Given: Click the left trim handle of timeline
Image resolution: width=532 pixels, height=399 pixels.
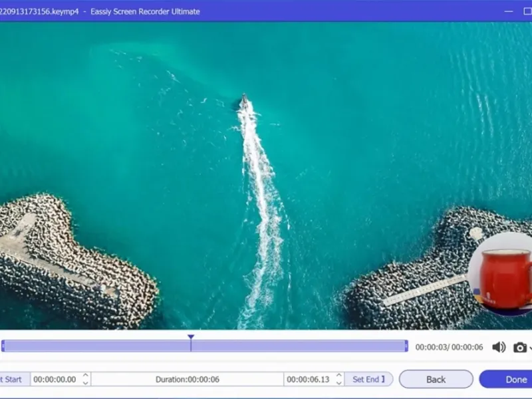Looking at the screenshot, I should point(3,346).
